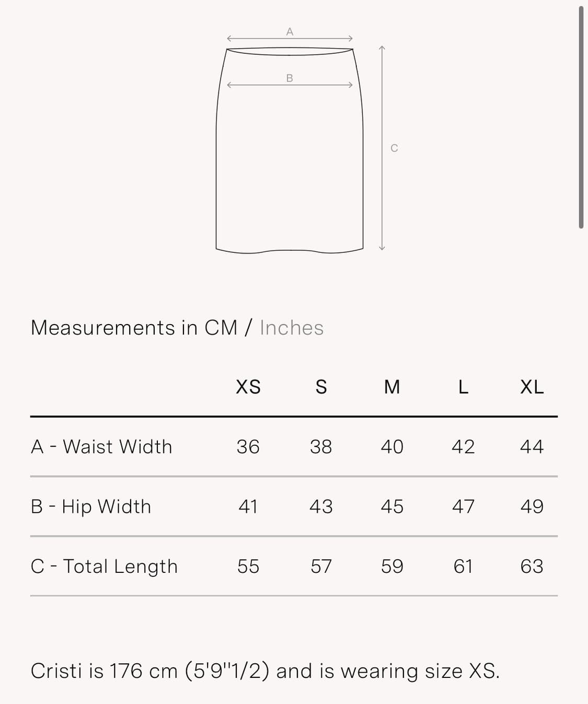Click the A label above skirt waist

(290, 32)
